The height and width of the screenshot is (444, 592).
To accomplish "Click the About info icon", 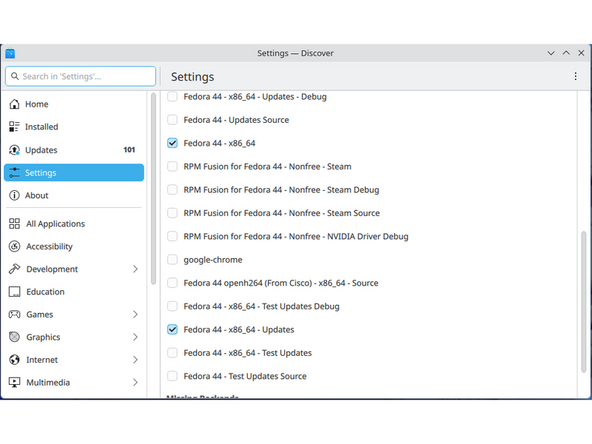I will coord(14,195).
